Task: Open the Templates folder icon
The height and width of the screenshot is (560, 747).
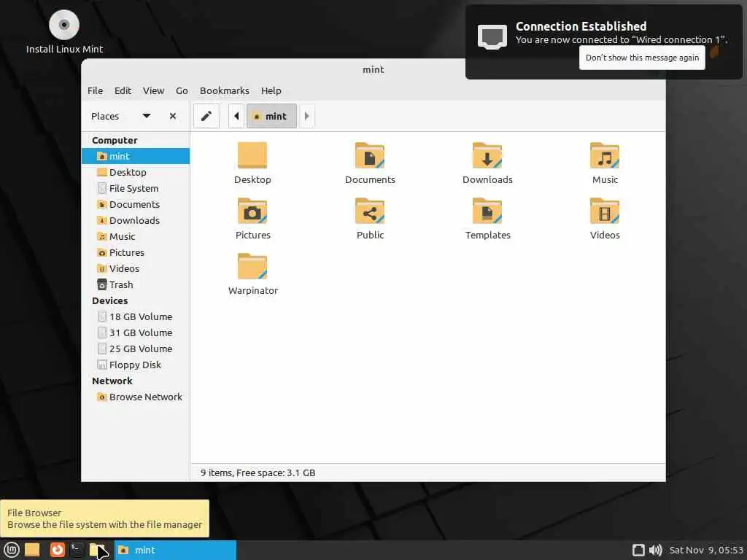Action: [487, 211]
